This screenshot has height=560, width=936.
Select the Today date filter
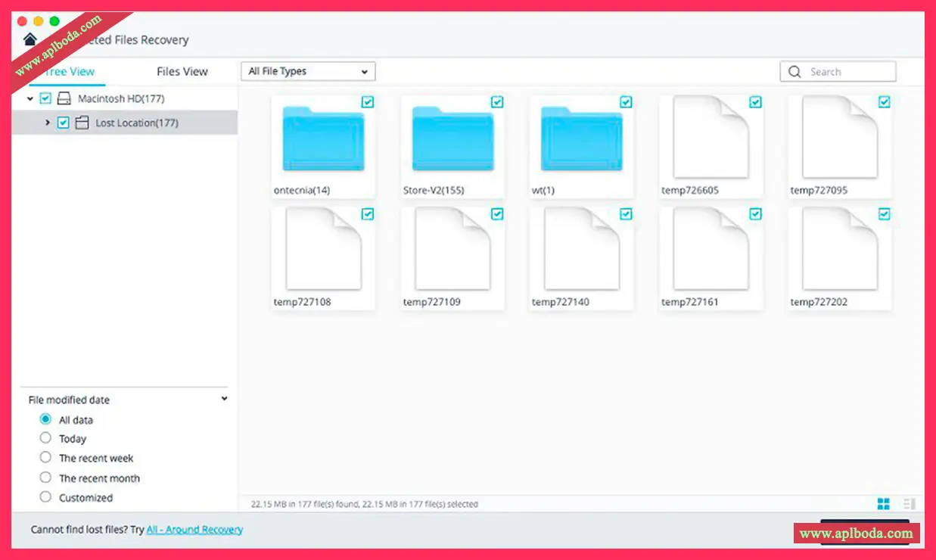click(45, 438)
